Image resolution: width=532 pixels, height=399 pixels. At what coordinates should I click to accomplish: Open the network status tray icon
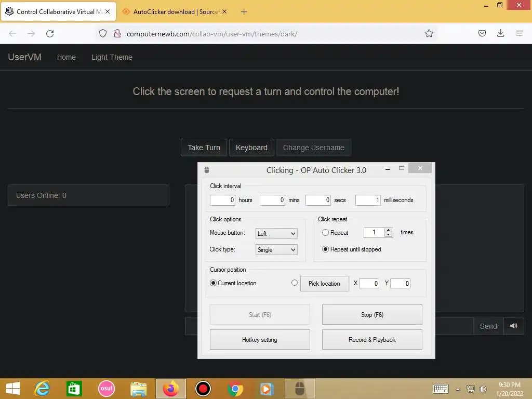tap(470, 389)
